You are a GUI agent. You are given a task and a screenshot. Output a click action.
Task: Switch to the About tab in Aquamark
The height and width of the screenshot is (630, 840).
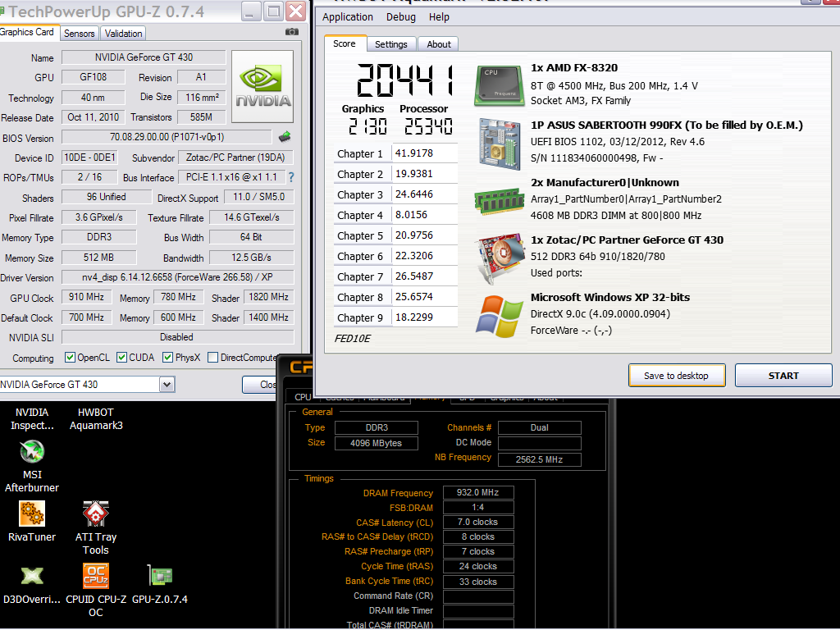438,44
